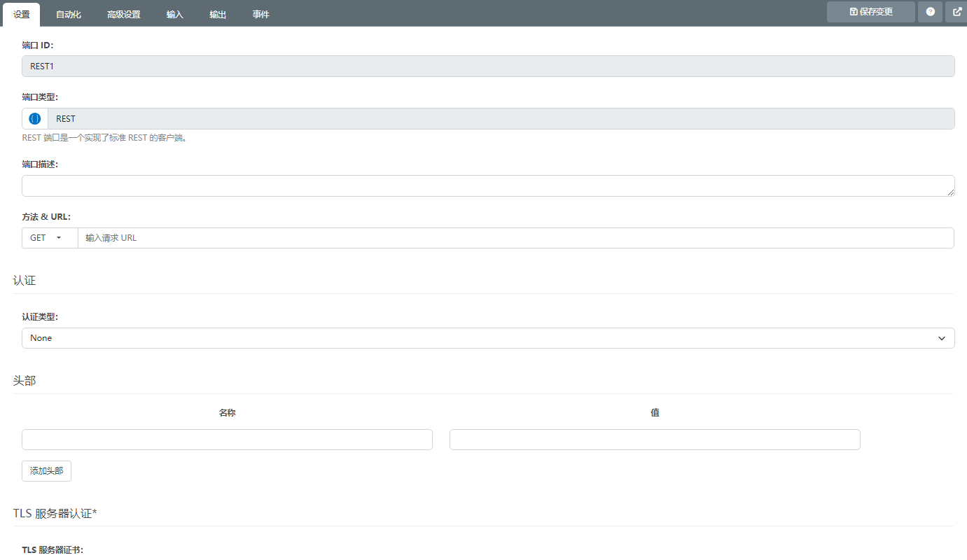Switch to the 自动化 tab
This screenshot has height=560, width=967.
(69, 15)
